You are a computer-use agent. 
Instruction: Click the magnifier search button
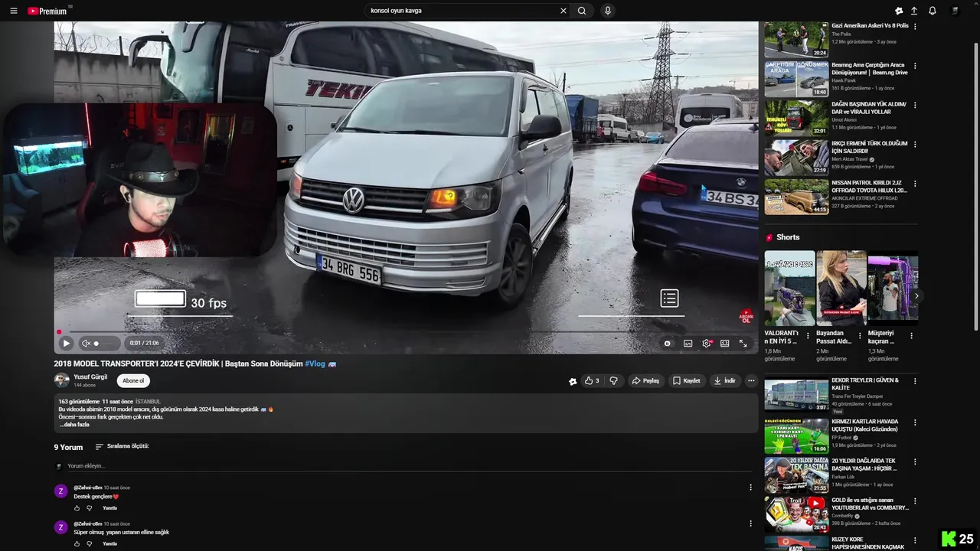click(x=582, y=11)
